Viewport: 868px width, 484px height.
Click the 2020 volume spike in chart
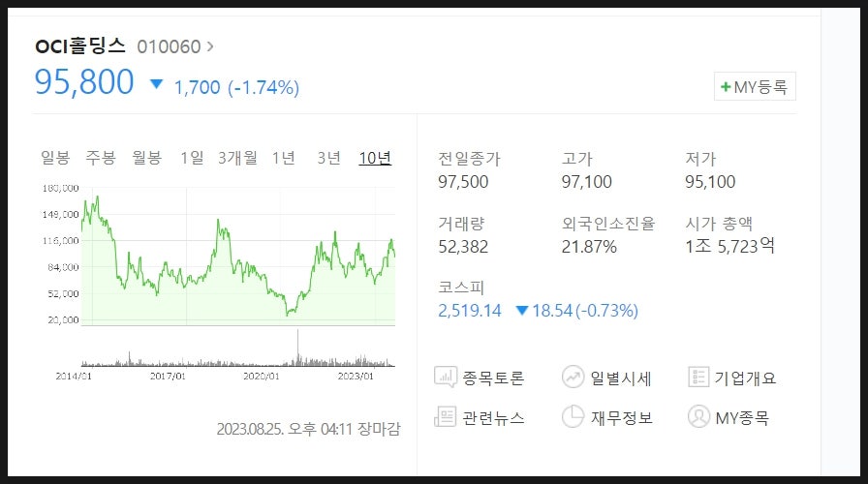[x=297, y=348]
